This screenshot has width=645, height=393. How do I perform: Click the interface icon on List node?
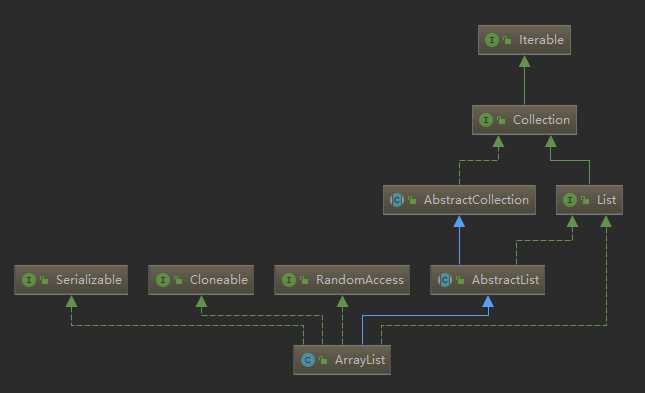(x=570, y=200)
